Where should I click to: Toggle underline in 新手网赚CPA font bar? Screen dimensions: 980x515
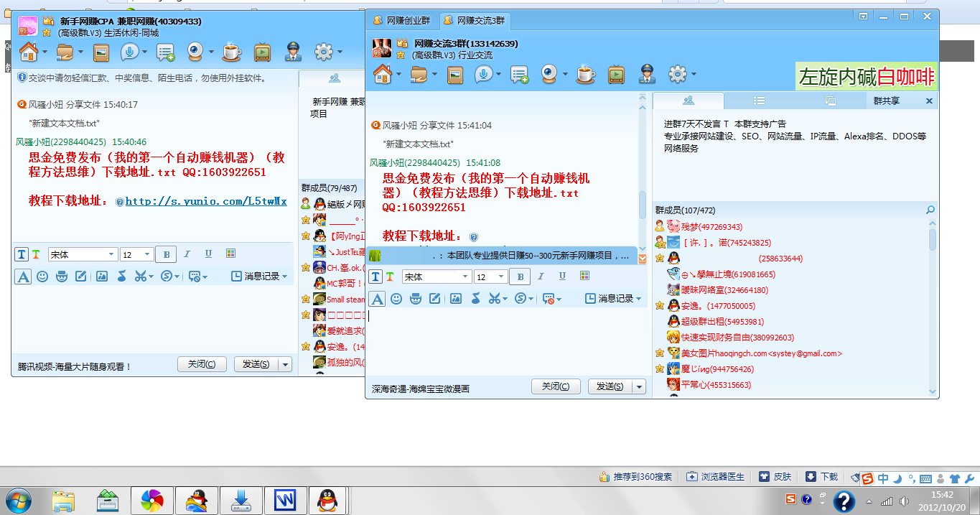point(208,254)
